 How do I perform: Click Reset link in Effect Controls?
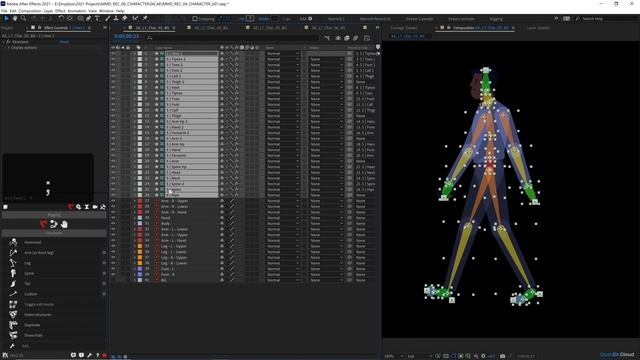(64, 42)
